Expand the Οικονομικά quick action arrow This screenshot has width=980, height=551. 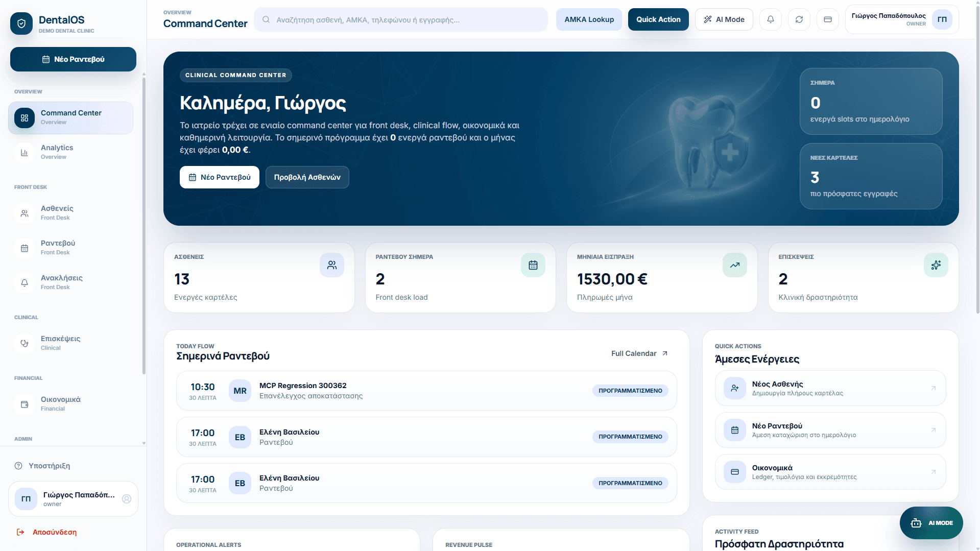pos(933,472)
